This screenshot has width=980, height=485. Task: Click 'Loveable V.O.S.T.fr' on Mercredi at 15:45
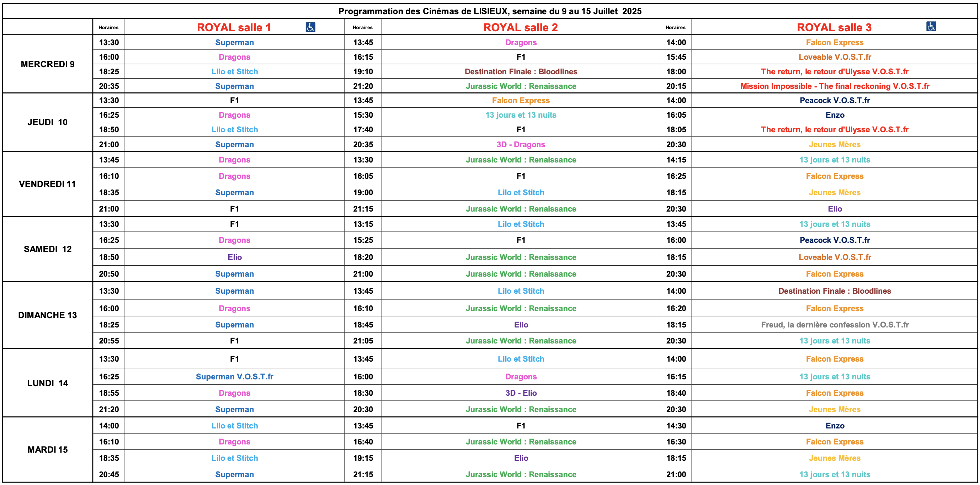click(835, 57)
